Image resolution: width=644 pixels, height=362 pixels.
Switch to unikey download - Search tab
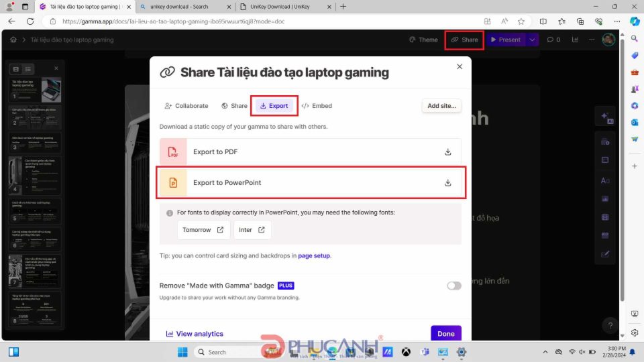[x=185, y=7]
